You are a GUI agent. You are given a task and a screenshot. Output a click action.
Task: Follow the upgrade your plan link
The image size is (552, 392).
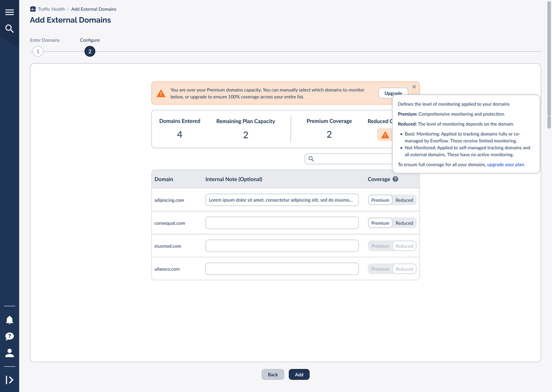tap(506, 164)
